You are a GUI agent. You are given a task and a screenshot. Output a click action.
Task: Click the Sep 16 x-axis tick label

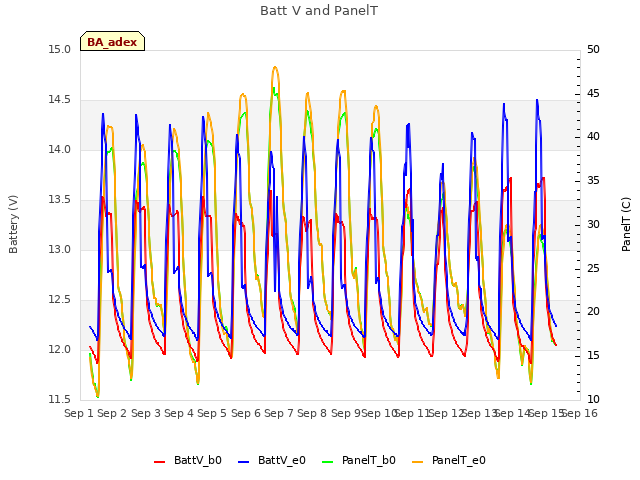pyautogui.click(x=580, y=413)
